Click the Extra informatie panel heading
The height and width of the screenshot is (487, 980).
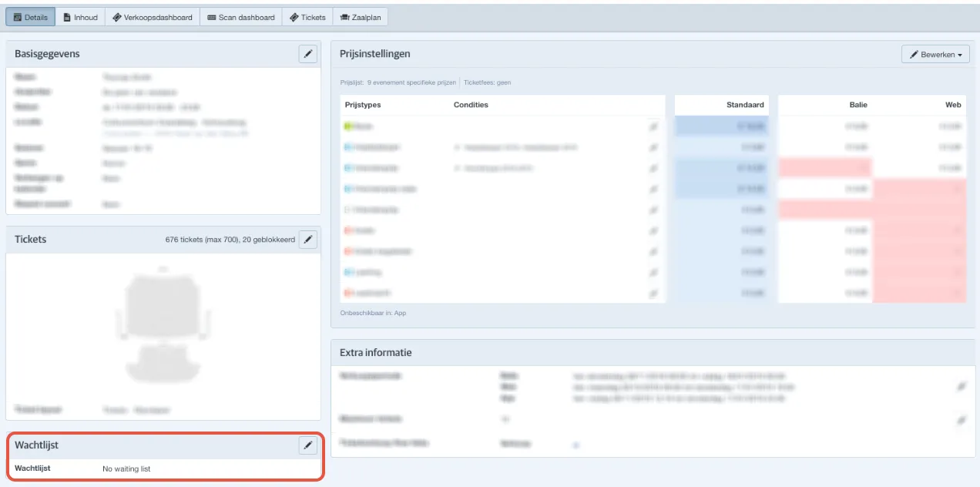pyautogui.click(x=376, y=352)
